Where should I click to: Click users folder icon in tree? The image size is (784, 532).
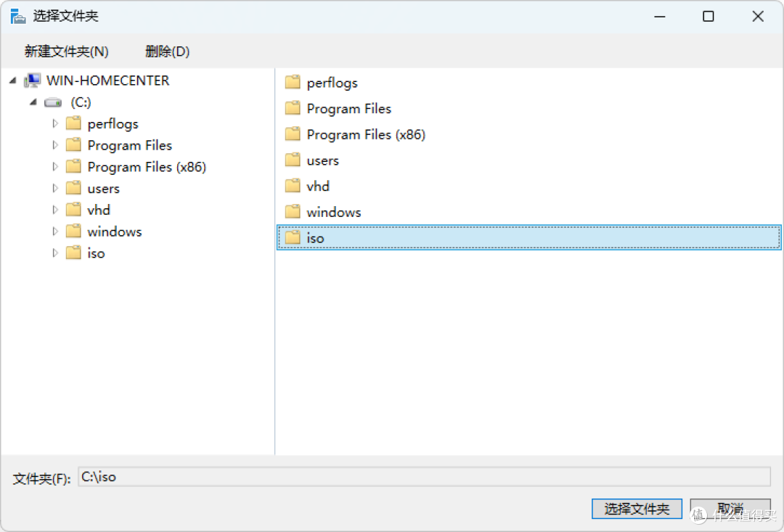73,187
